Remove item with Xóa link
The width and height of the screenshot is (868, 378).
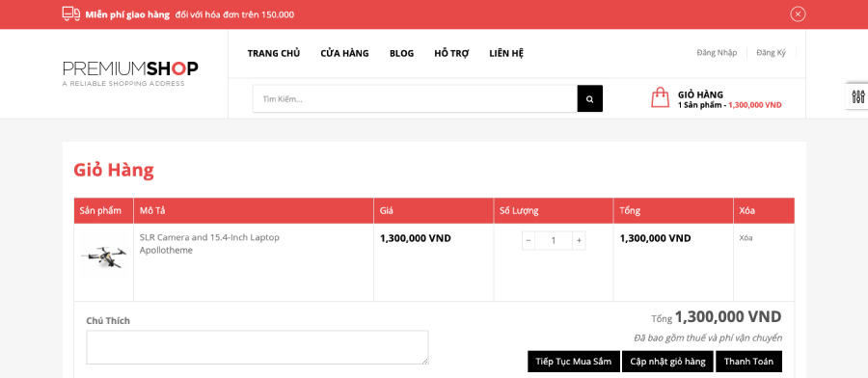pyautogui.click(x=746, y=238)
